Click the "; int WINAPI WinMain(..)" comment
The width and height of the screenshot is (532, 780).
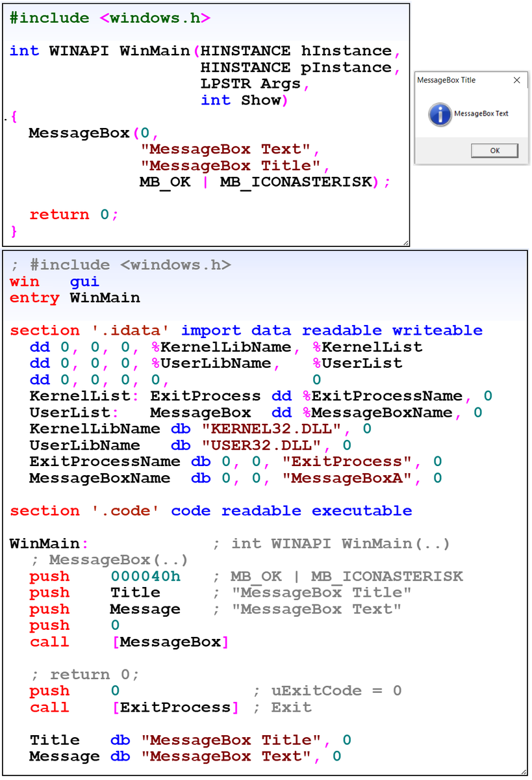(x=332, y=543)
